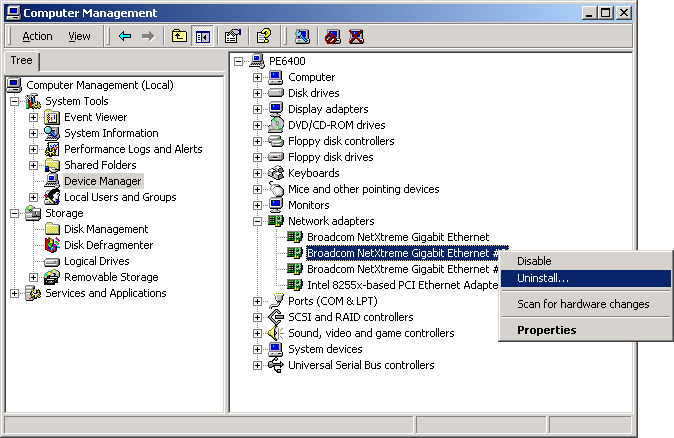Click the Sound, video and game controllers icon

[276, 333]
